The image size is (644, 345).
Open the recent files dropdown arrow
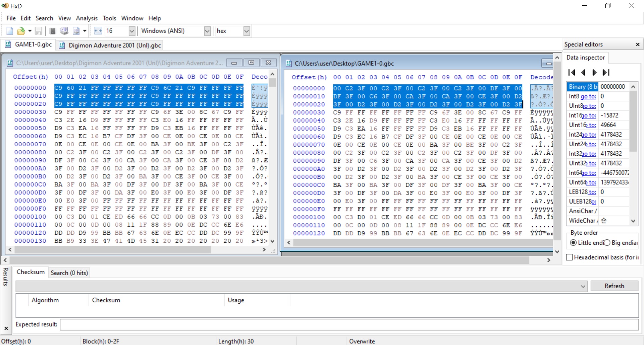(x=30, y=31)
